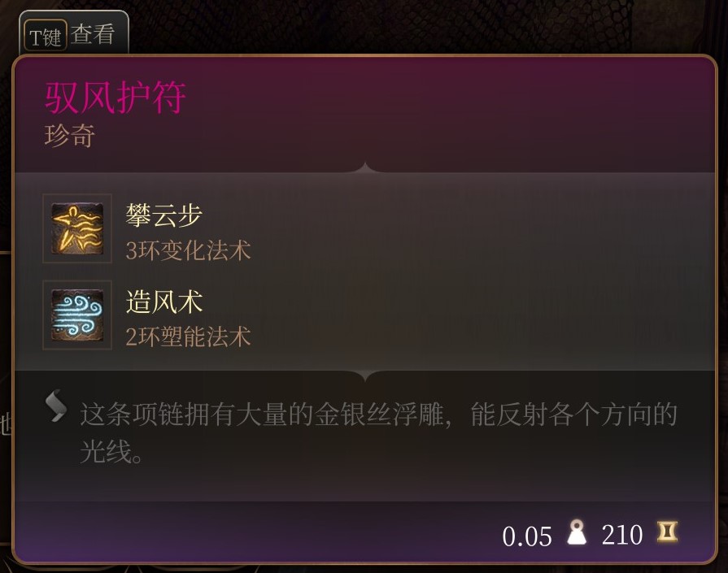Click the 0.05 weight value
This screenshot has height=573, width=728.
527,536
